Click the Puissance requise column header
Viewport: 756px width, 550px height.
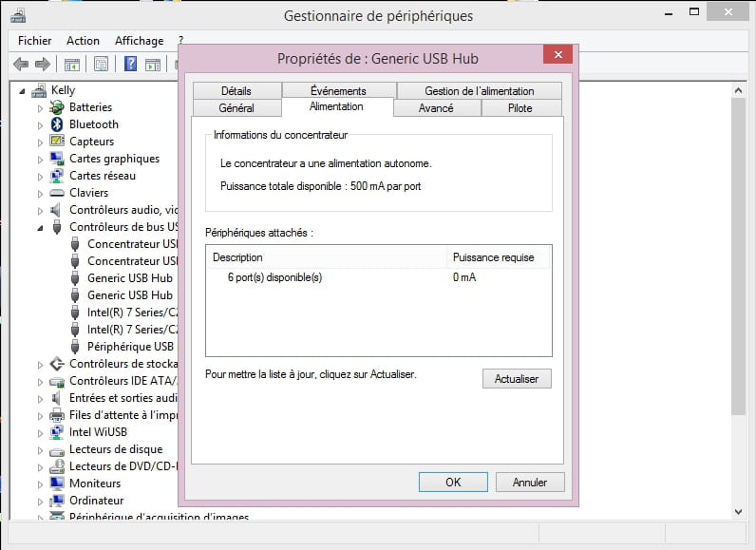coord(493,257)
